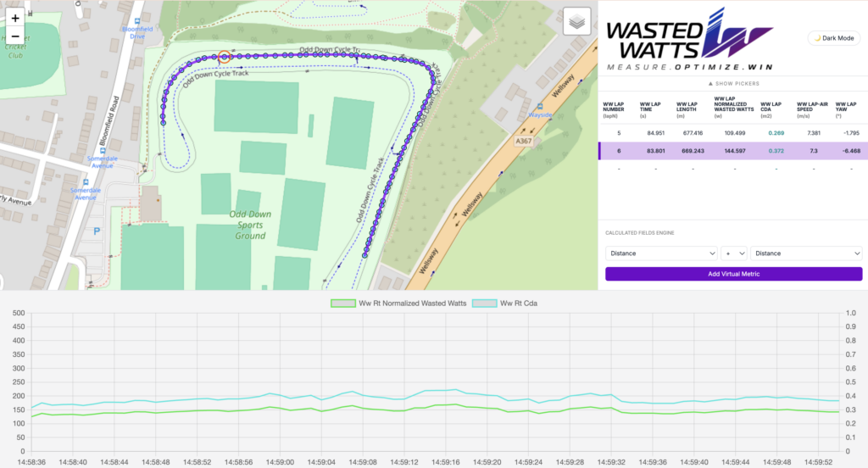Open the plus operator dropdown

pos(734,253)
